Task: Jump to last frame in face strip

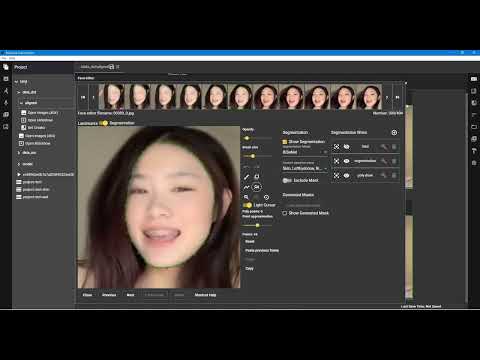Action: 397,97
